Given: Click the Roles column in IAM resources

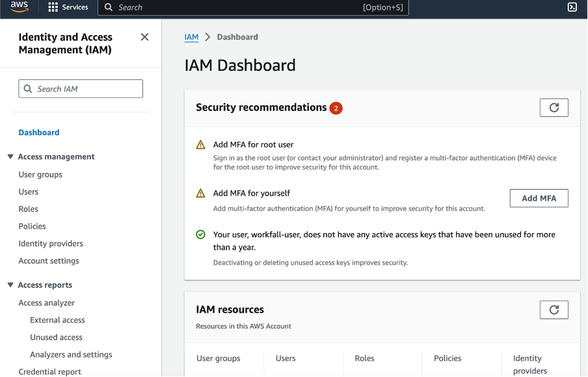Looking at the screenshot, I should point(364,359).
